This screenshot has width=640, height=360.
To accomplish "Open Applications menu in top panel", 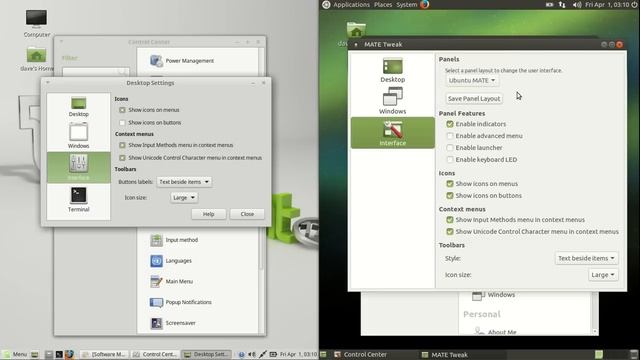I will [351, 4].
